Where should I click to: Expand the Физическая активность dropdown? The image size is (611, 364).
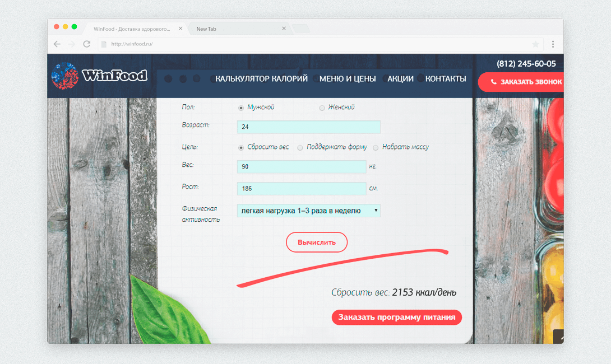tap(309, 211)
